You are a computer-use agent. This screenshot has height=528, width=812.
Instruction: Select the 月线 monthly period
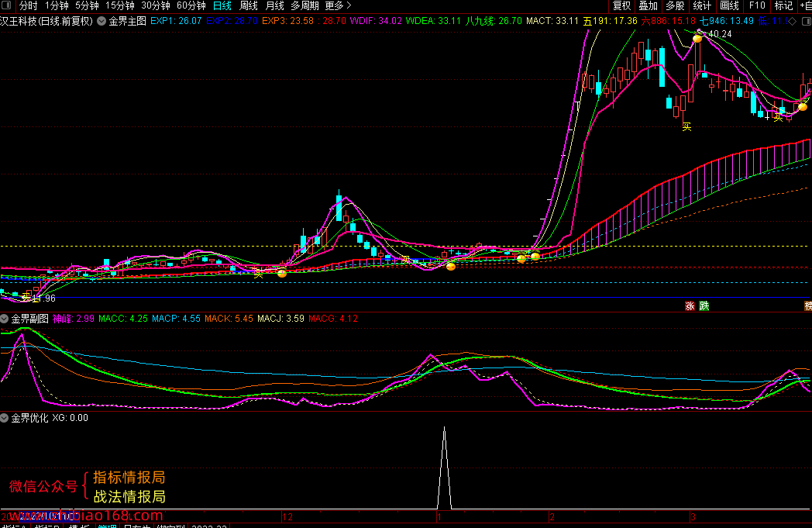tap(274, 5)
